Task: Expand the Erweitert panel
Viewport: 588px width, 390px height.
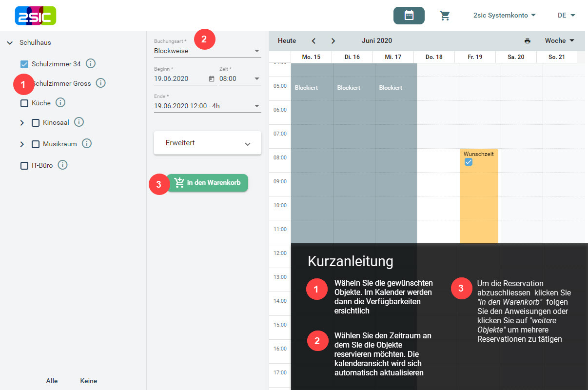Action: [x=207, y=143]
